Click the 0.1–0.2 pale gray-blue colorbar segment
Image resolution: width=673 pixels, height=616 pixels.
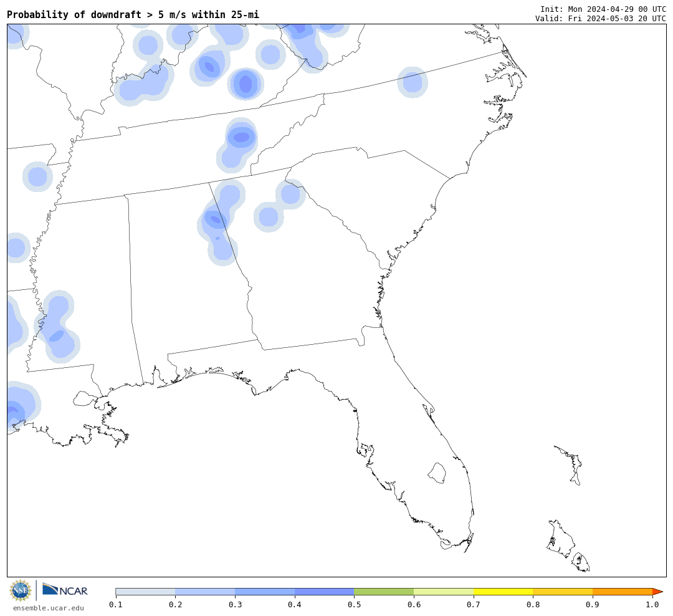pos(145,592)
